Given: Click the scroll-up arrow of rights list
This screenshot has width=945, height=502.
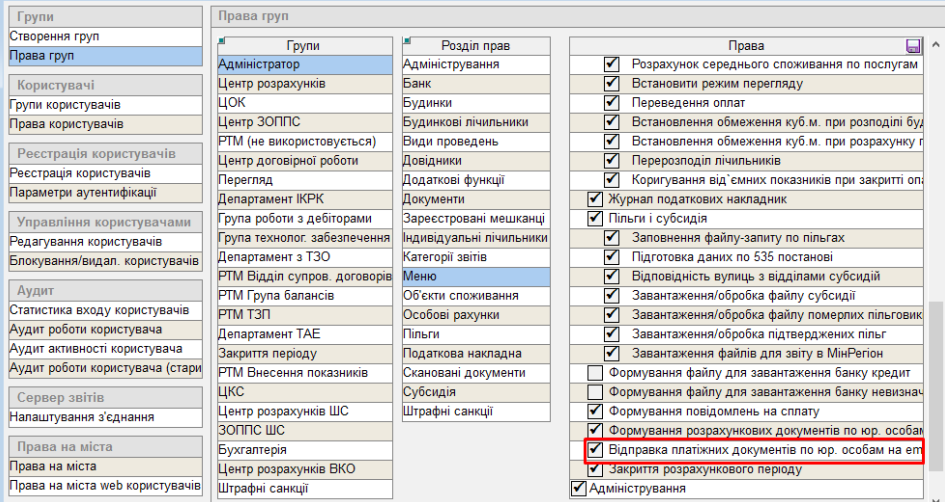Looking at the screenshot, I should (935, 46).
